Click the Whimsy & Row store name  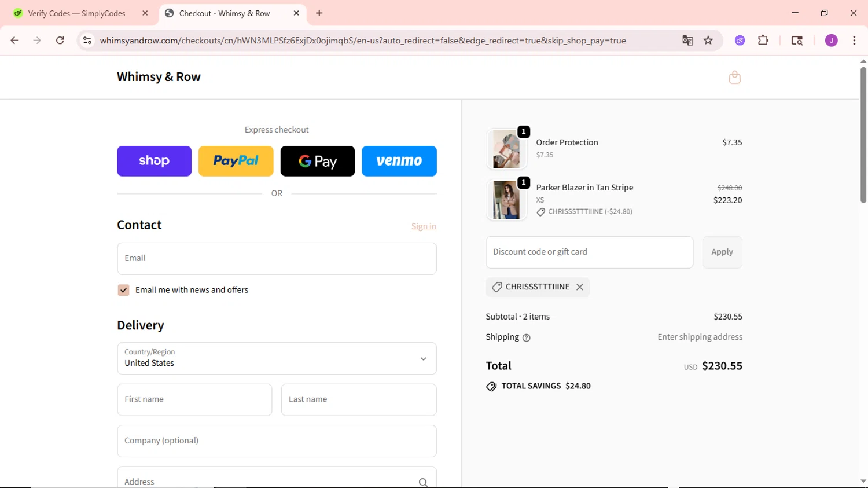(x=159, y=77)
